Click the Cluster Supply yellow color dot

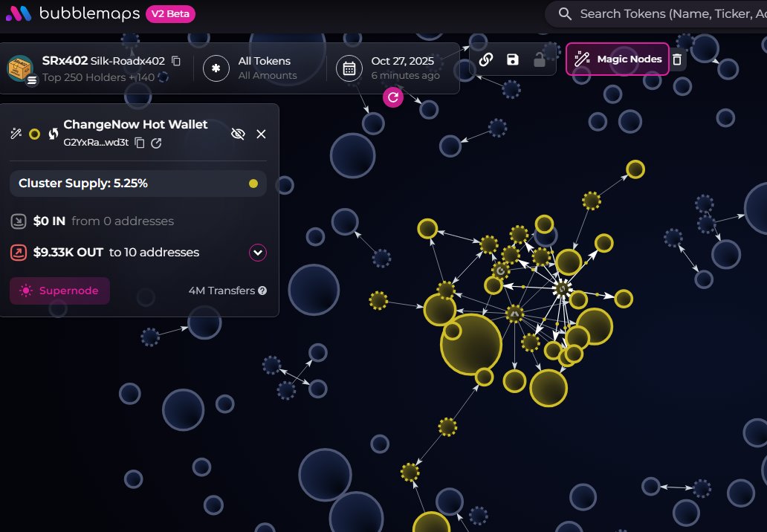point(253,184)
